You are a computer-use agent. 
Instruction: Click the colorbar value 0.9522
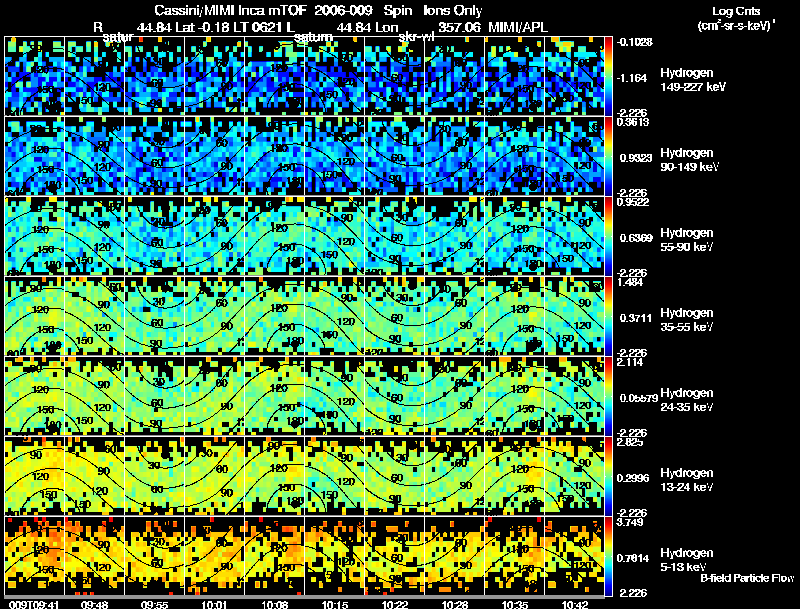tap(633, 202)
